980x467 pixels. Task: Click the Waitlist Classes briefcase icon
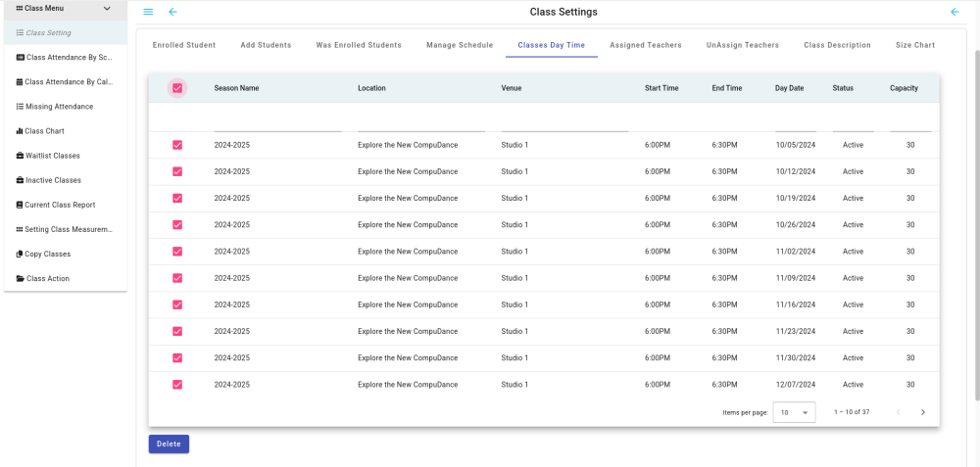20,156
